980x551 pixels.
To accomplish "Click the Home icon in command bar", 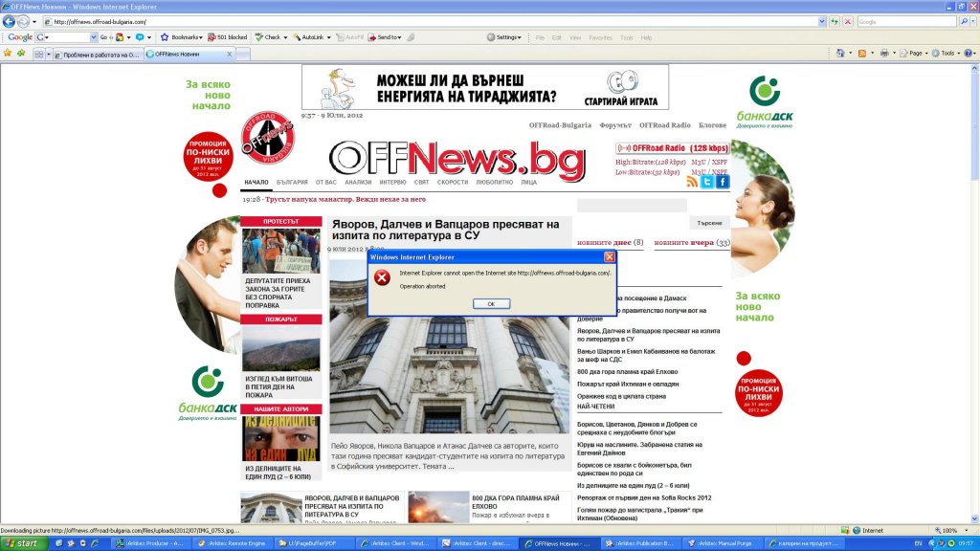I will (840, 54).
